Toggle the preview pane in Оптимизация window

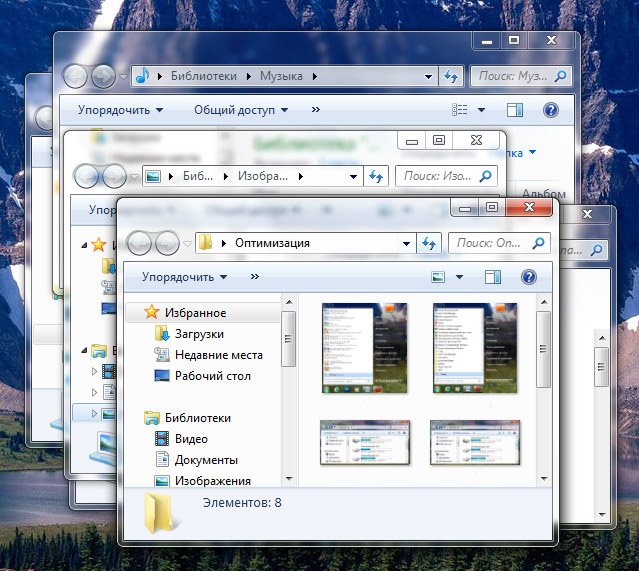click(x=493, y=277)
